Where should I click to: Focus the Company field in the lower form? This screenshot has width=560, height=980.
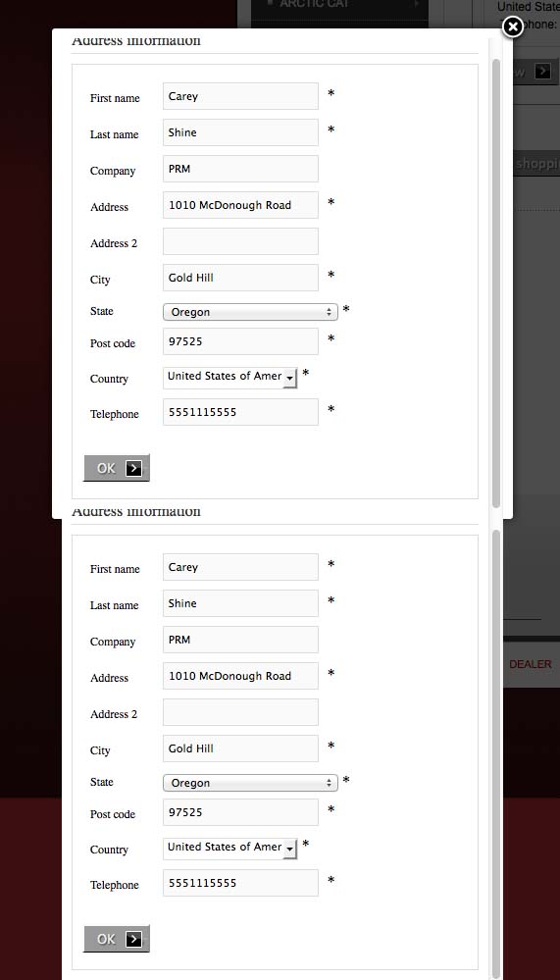[240, 640]
